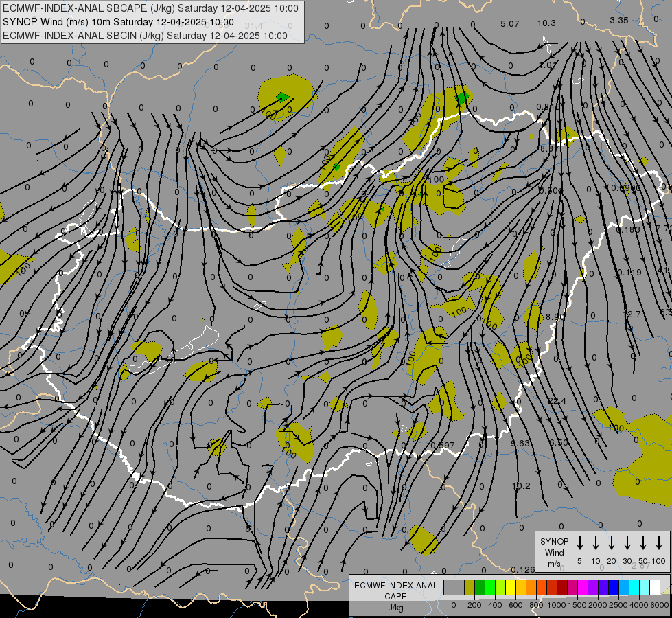
Task: Select the purple legend swatch
Action: pos(593,588)
